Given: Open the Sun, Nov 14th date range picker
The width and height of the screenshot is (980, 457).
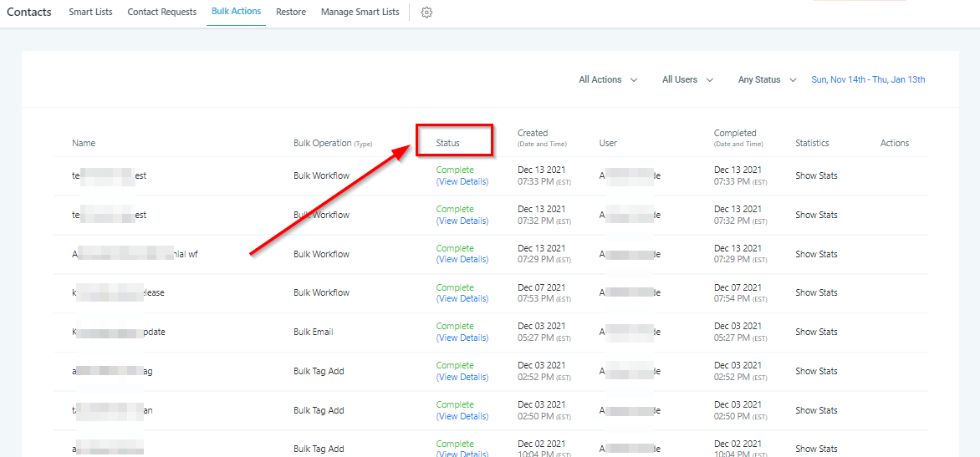Looking at the screenshot, I should [x=868, y=80].
